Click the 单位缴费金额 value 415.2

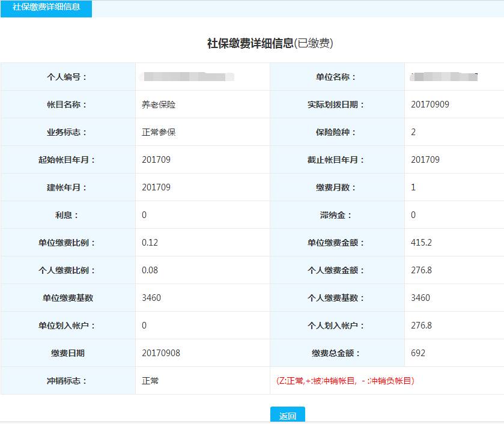point(421,243)
